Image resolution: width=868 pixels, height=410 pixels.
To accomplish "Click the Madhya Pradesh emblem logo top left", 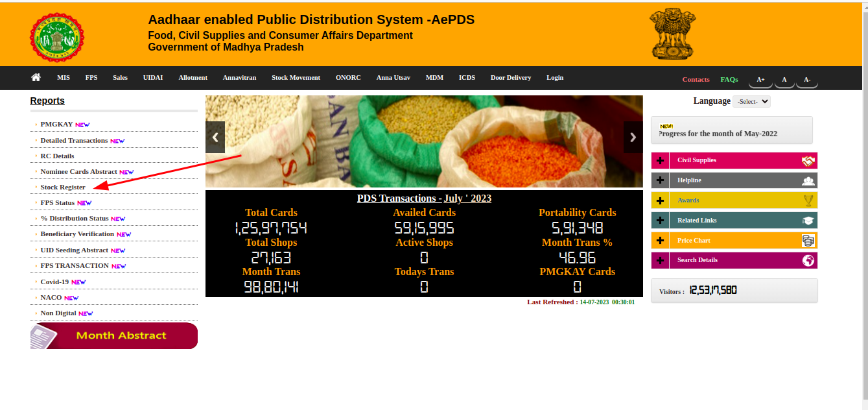I will point(56,37).
